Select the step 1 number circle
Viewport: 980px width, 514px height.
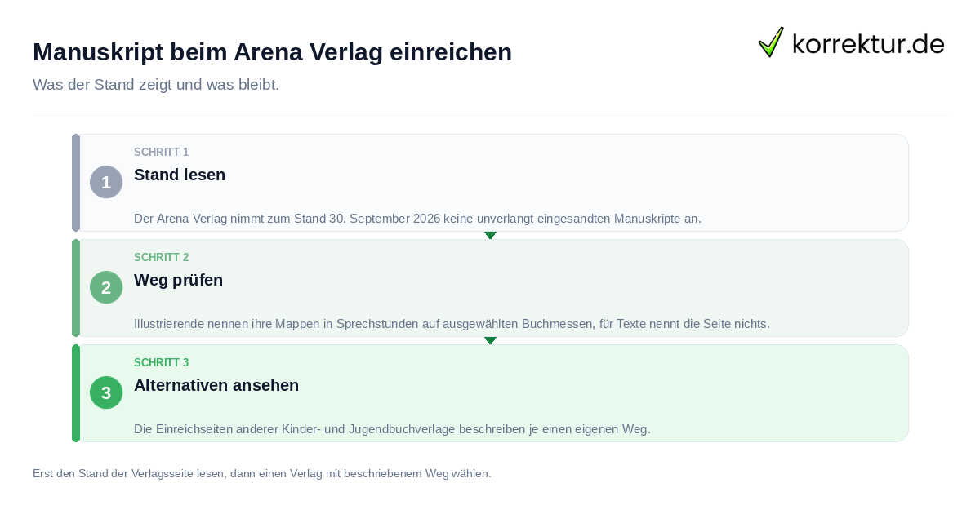pos(106,182)
